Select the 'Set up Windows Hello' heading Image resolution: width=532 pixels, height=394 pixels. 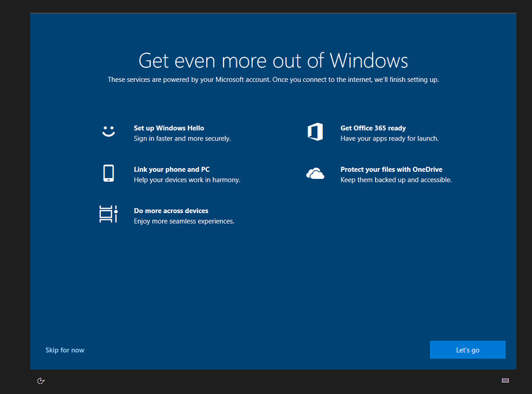[169, 128]
